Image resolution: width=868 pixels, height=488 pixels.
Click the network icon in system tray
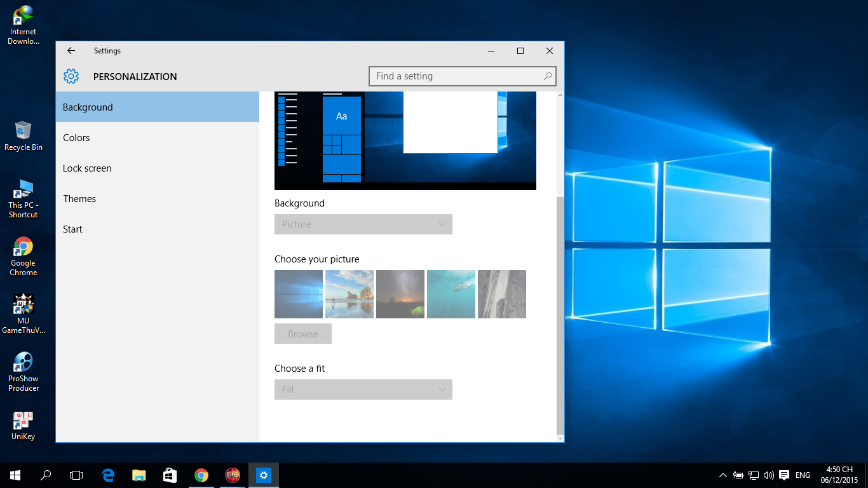coord(754,475)
